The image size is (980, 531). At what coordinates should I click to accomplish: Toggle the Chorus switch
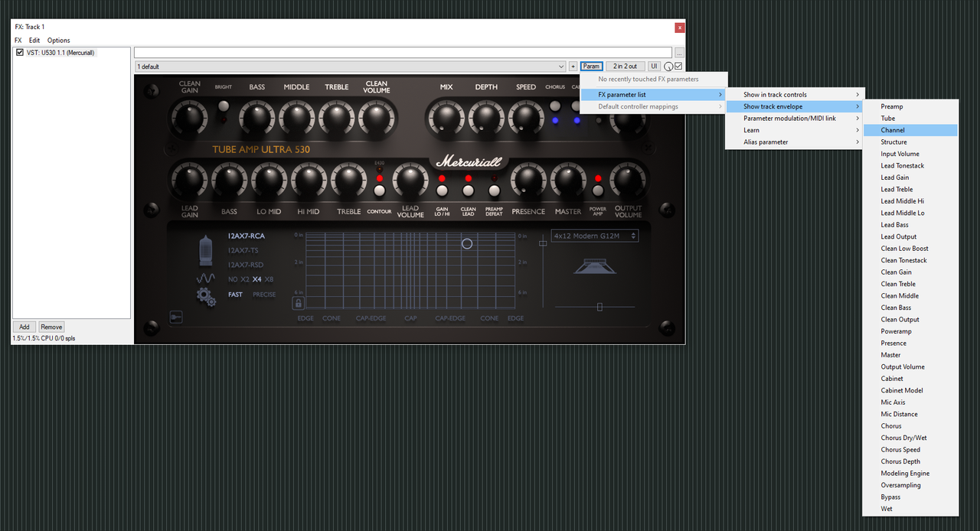click(x=555, y=106)
